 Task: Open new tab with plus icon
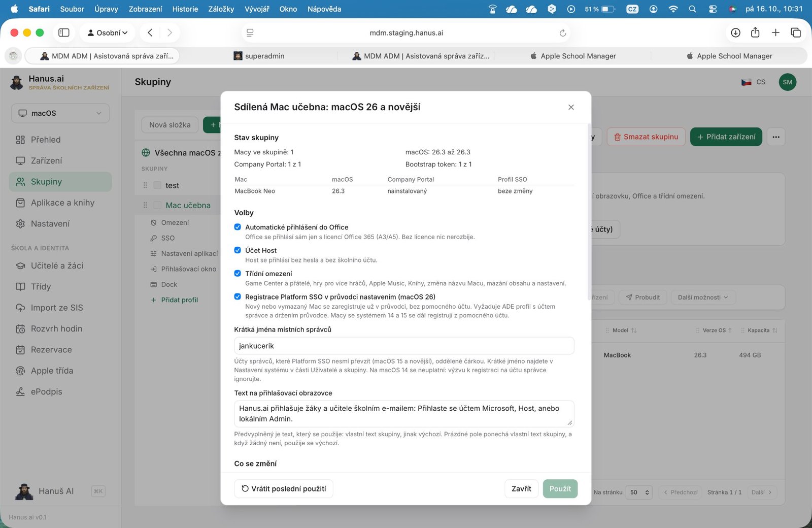coord(775,32)
